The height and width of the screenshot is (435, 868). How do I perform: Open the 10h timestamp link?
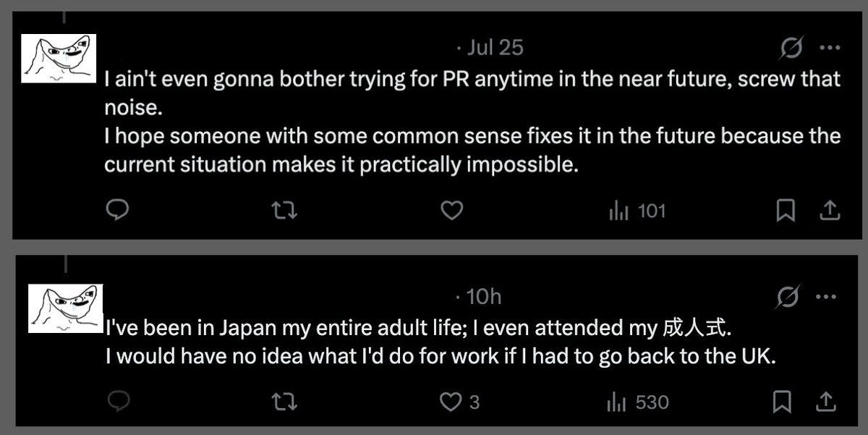[x=483, y=297]
